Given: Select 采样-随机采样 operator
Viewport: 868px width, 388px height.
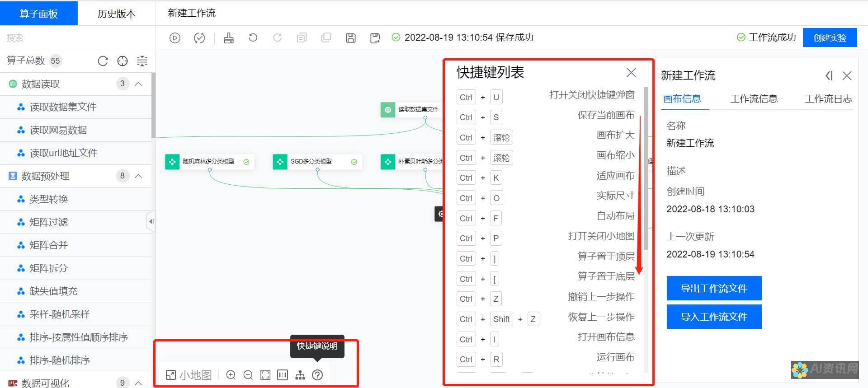Looking at the screenshot, I should 75,314.
